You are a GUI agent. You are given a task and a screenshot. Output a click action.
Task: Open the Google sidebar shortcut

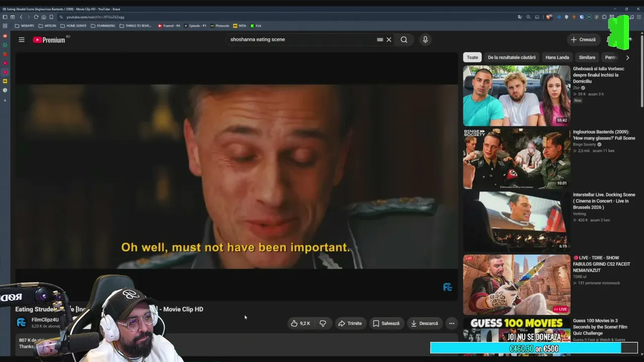point(5,90)
